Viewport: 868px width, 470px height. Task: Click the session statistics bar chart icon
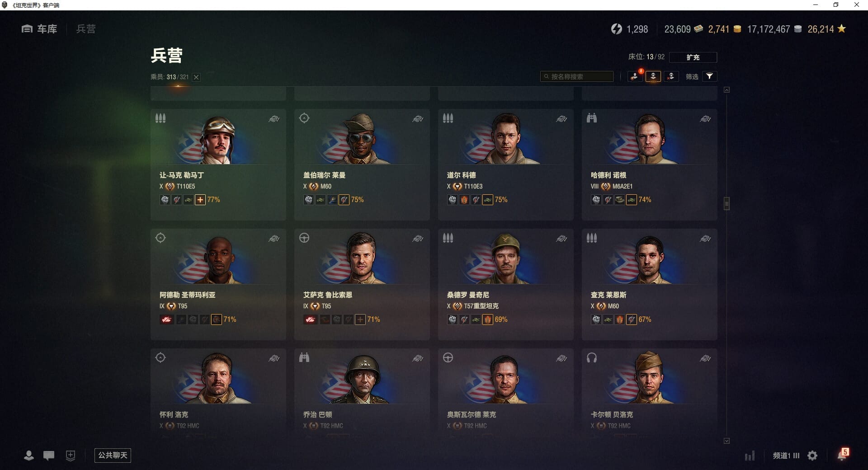750,456
